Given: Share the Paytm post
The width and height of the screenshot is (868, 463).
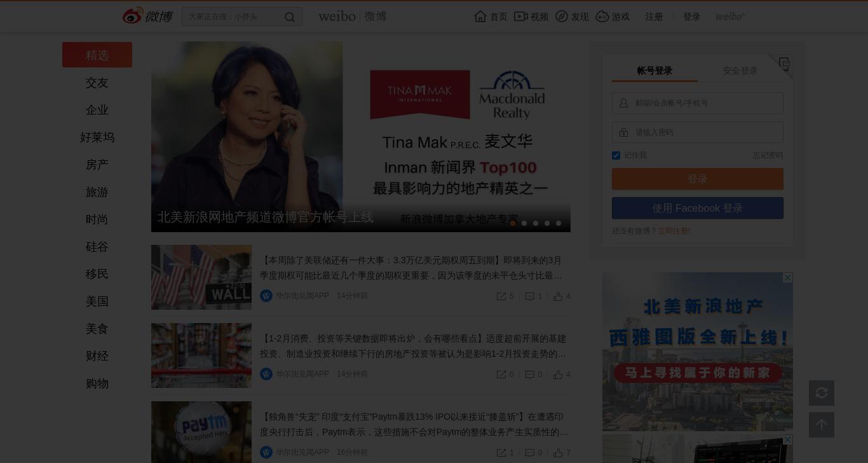Looking at the screenshot, I should pyautogui.click(x=505, y=453).
